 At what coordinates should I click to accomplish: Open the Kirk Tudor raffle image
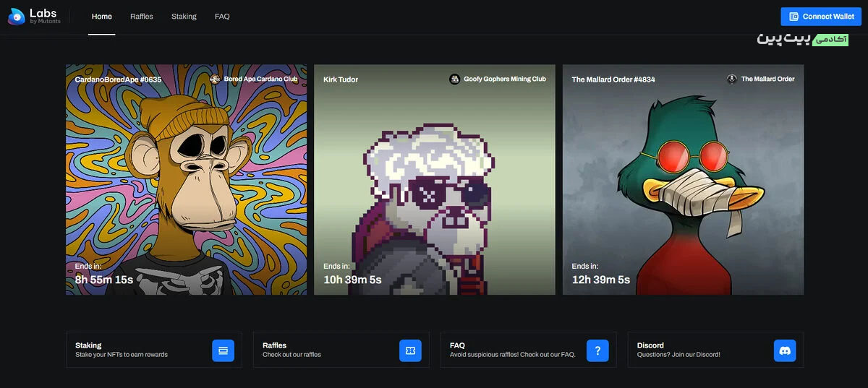pyautogui.click(x=435, y=180)
